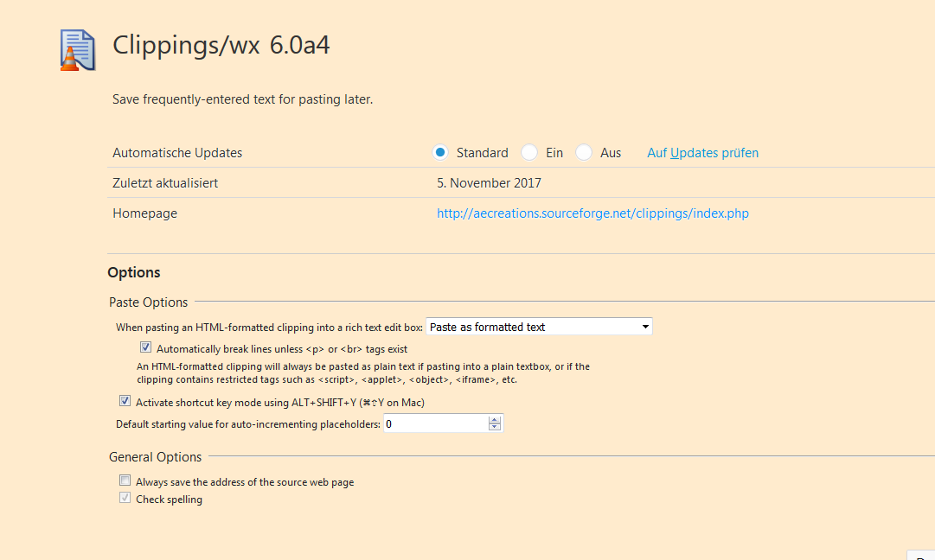
Task: Click the Paste Options section label
Action: pos(149,302)
